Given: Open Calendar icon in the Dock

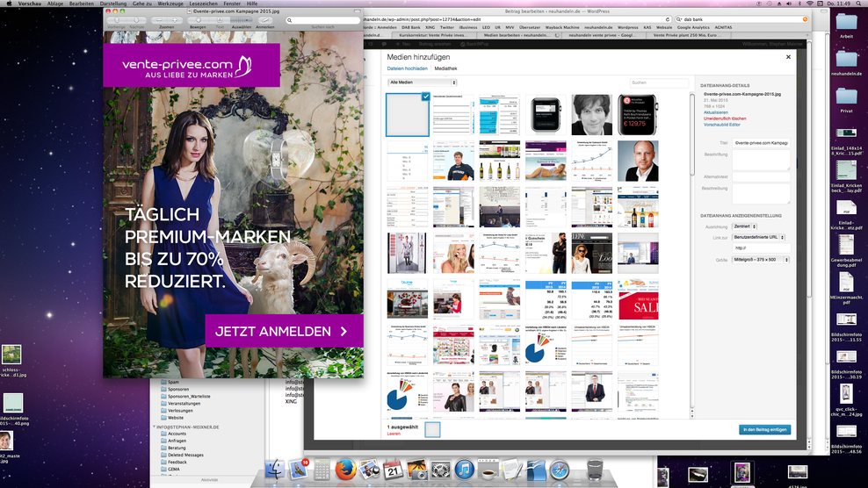Looking at the screenshot, I should point(393,470).
